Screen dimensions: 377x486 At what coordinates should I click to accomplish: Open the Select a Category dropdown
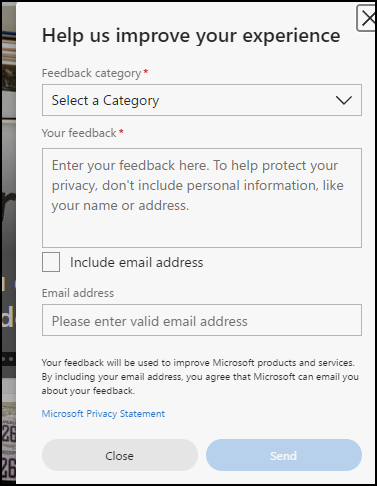click(202, 100)
